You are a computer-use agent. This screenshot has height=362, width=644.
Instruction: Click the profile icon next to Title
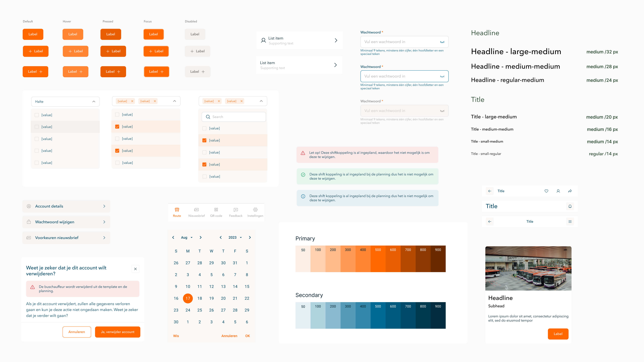click(x=558, y=191)
